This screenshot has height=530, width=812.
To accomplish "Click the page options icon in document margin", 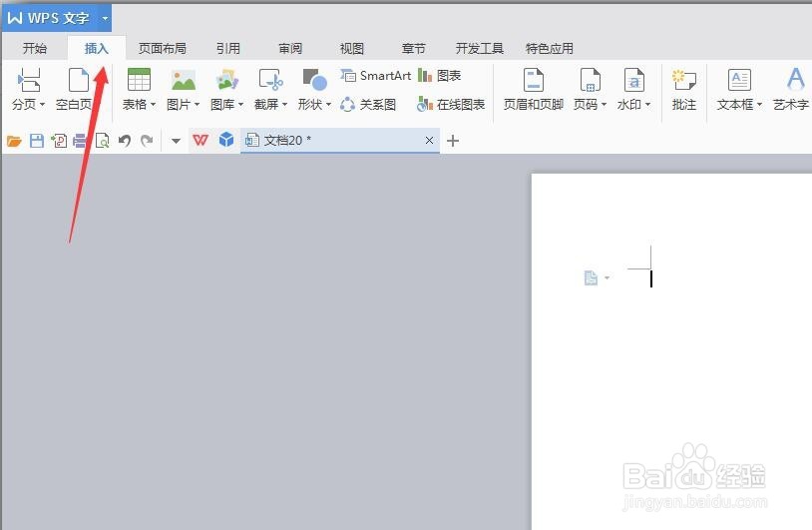I will [591, 278].
